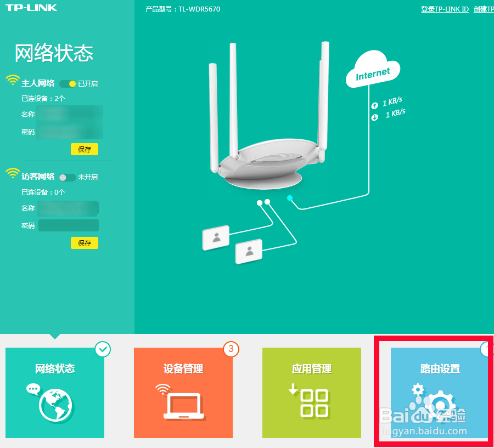Click the 未开启 status label
Image resolution: width=494 pixels, height=448 pixels.
[88, 177]
